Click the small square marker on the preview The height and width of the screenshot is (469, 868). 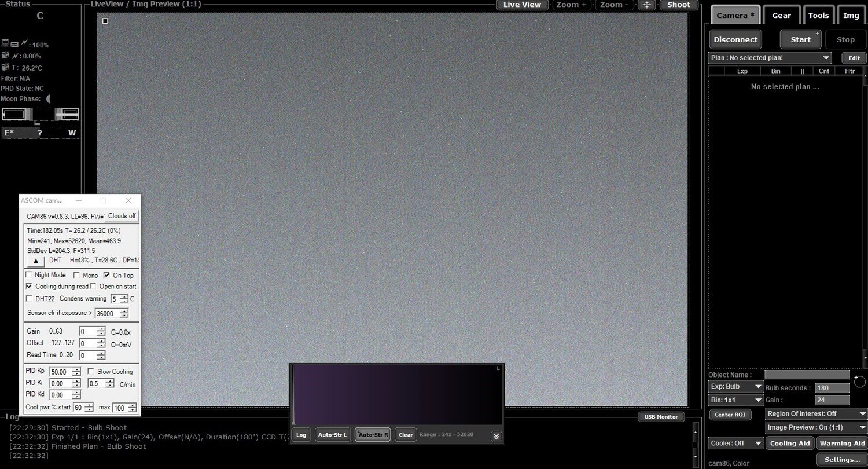(x=105, y=21)
